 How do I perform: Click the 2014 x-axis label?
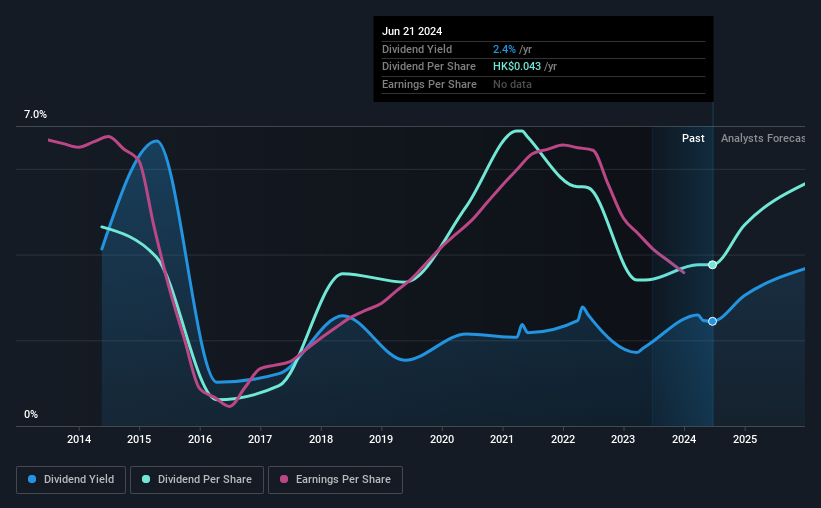[x=79, y=439]
